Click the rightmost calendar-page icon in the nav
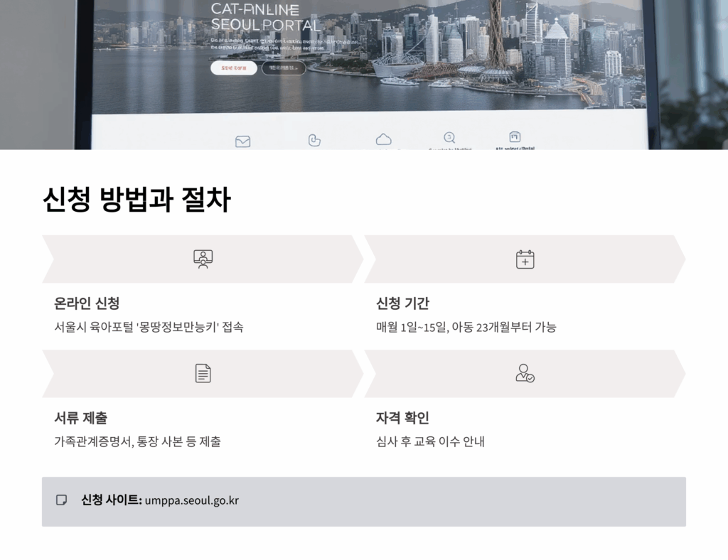This screenshot has height=560, width=728. pos(514,136)
